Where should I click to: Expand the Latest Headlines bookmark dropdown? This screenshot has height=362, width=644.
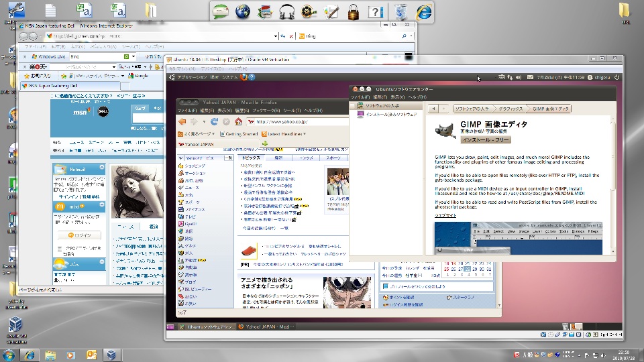point(305,134)
